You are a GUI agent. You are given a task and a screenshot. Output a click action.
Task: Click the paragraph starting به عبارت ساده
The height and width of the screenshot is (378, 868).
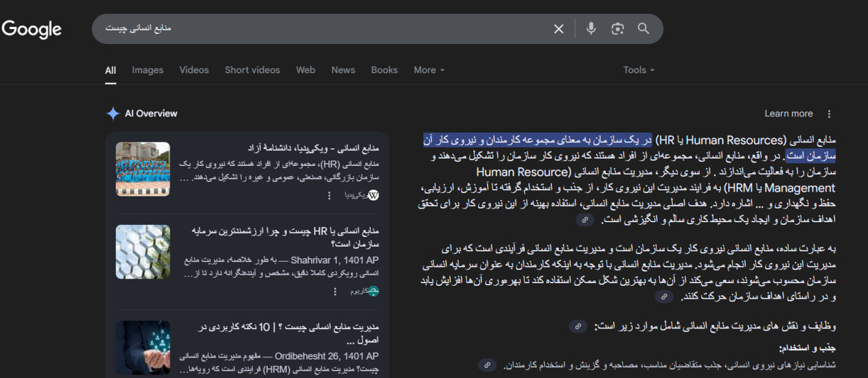click(628, 273)
